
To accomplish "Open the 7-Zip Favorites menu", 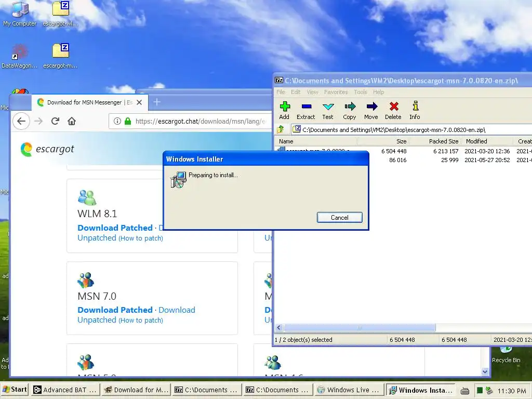I will tap(336, 92).
